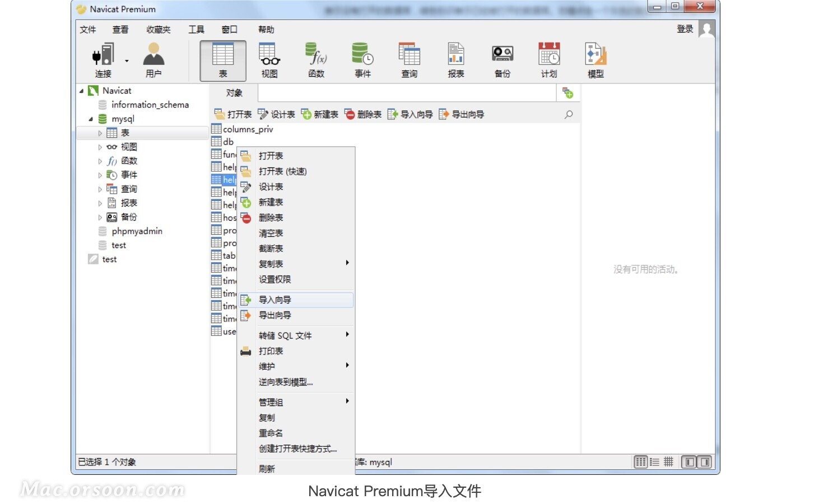Viewport: 828px width, 504px height.
Task: Choose 重命名 in the context menu
Action: tap(296, 433)
